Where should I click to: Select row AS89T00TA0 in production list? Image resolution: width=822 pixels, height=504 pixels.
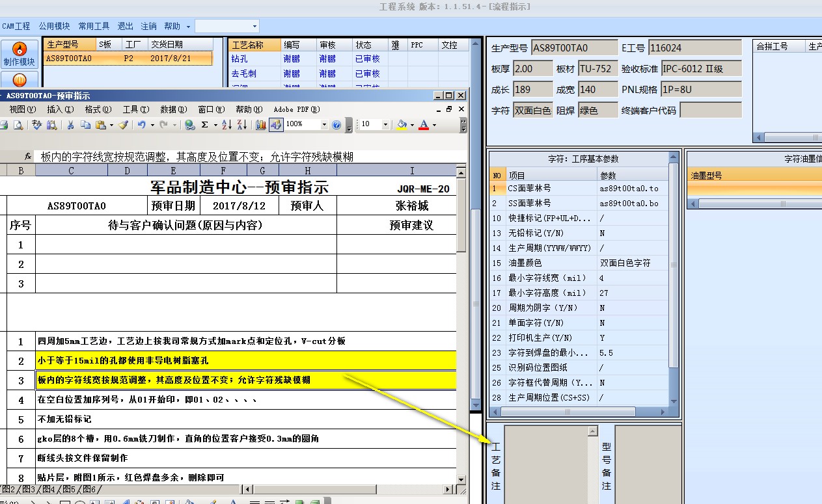point(128,58)
